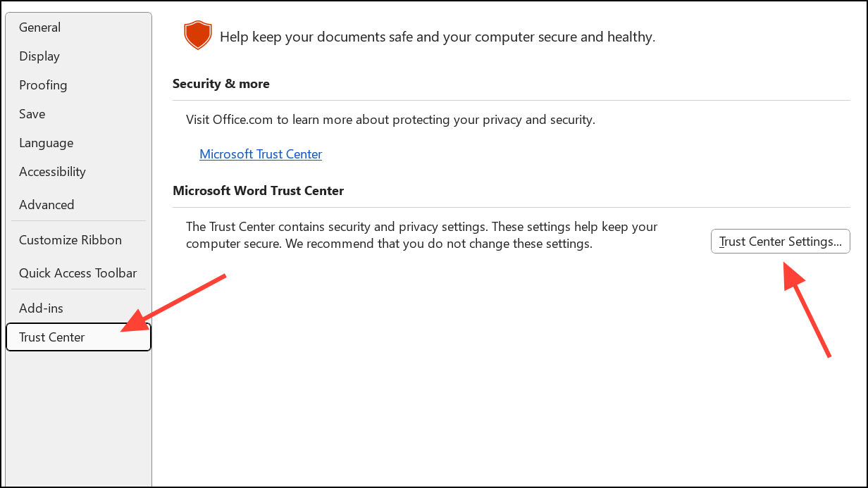Open Accessibility options

pos(52,171)
